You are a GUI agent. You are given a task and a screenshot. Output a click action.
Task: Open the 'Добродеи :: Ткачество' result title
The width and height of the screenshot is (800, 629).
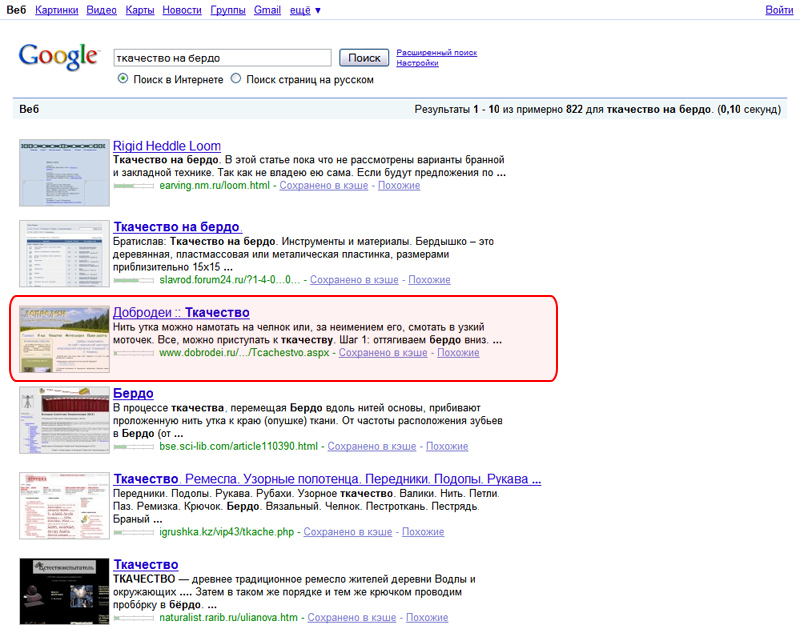[181, 313]
